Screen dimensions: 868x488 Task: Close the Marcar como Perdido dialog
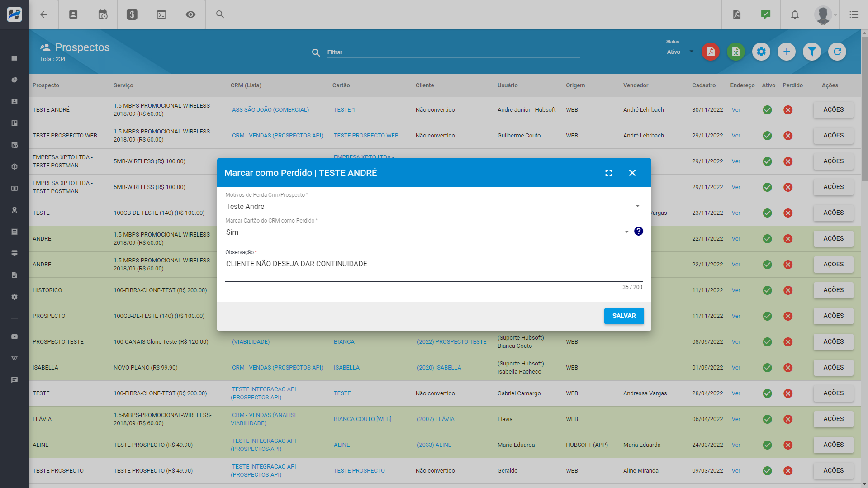point(632,173)
